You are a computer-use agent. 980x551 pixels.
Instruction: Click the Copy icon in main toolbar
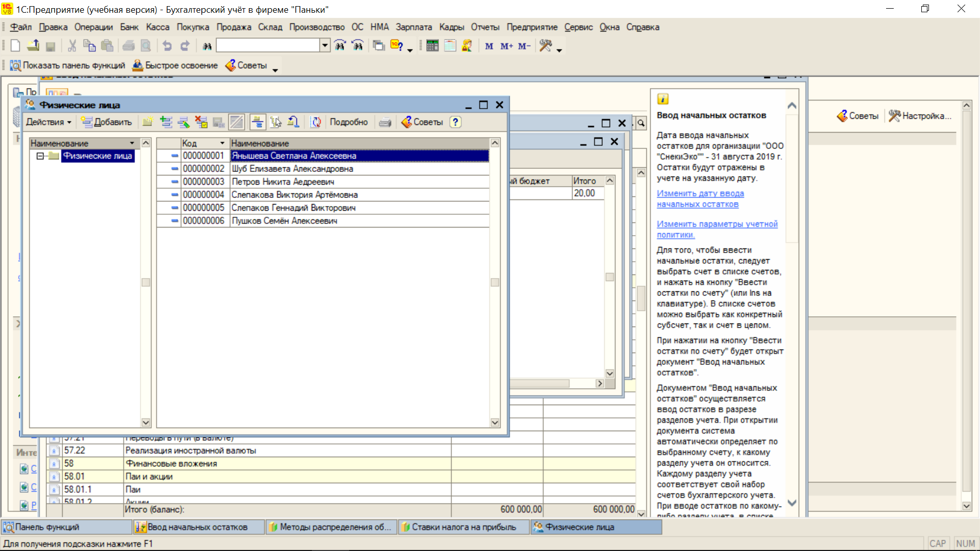[89, 46]
